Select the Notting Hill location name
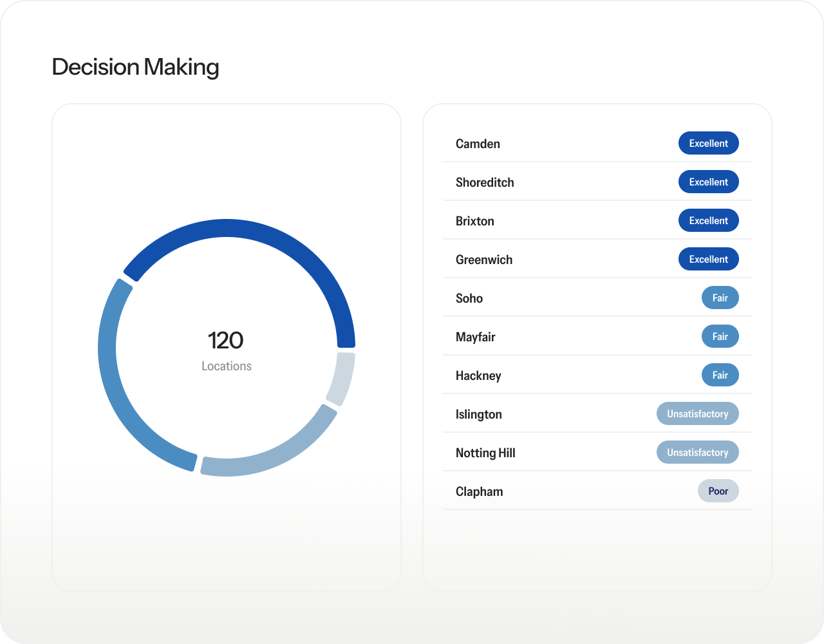This screenshot has height=644, width=824. [485, 453]
